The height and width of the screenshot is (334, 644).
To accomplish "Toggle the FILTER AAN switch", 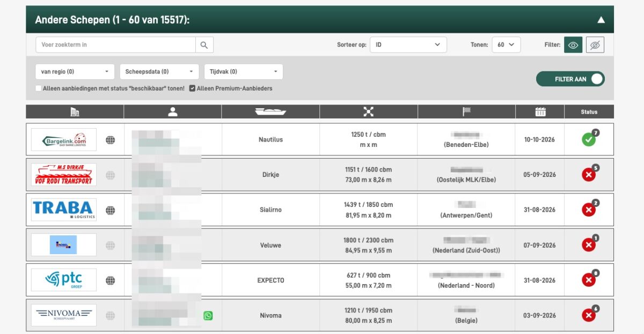I will click(570, 79).
